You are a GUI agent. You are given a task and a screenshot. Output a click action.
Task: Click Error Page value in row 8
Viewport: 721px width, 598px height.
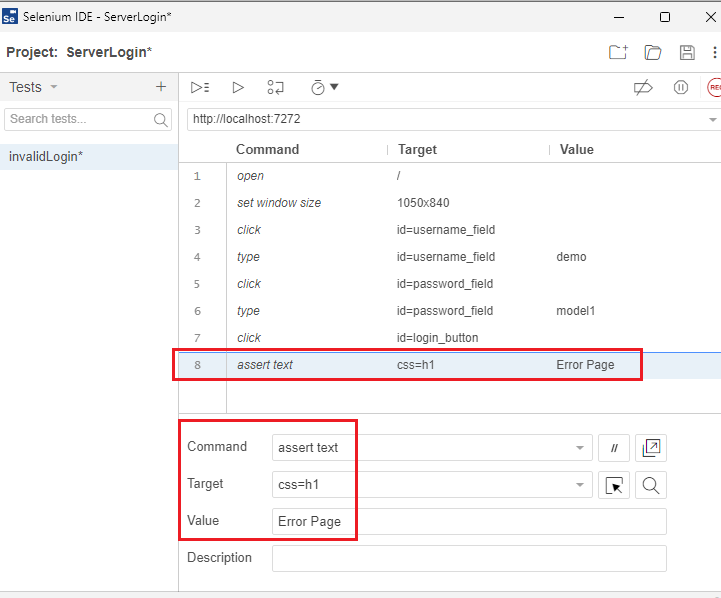(585, 365)
